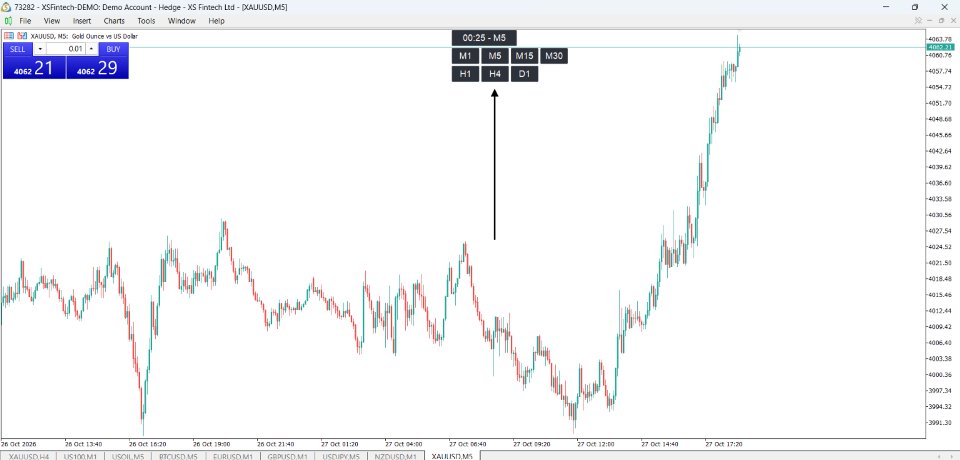This screenshot has height=460, width=960.
Task: Click the XAUUSD, M5: Gold Ounce vs US Dollar title
Action: 84,36
